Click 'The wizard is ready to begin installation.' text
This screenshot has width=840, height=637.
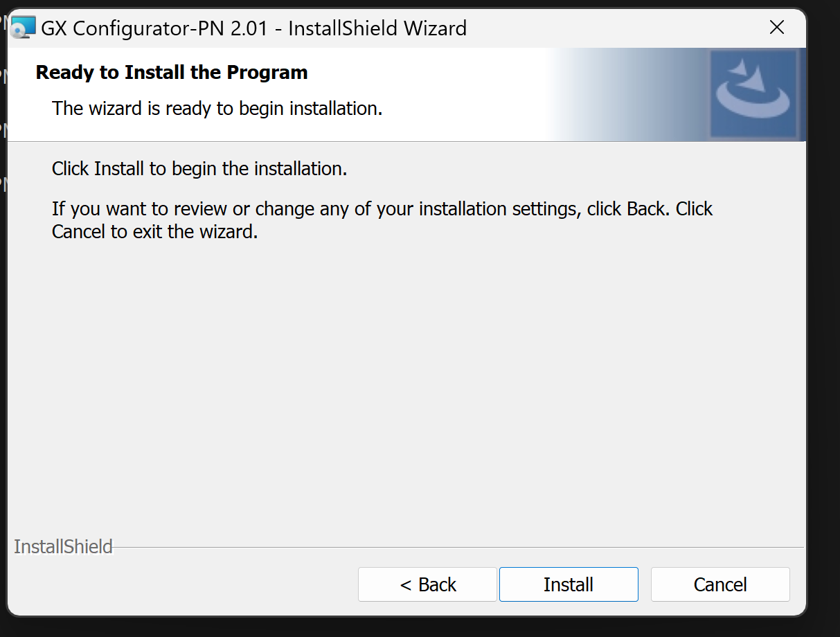click(217, 109)
